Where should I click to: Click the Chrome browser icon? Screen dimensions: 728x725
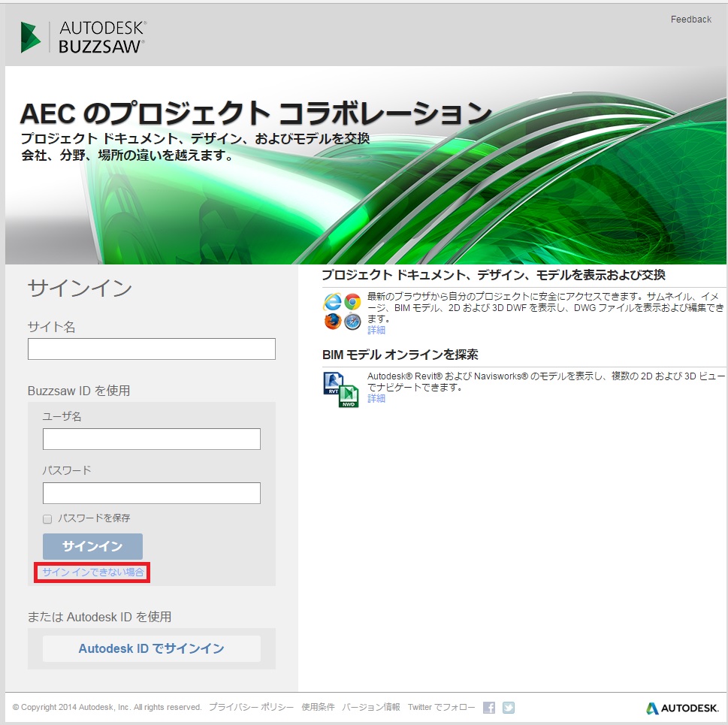click(x=352, y=302)
